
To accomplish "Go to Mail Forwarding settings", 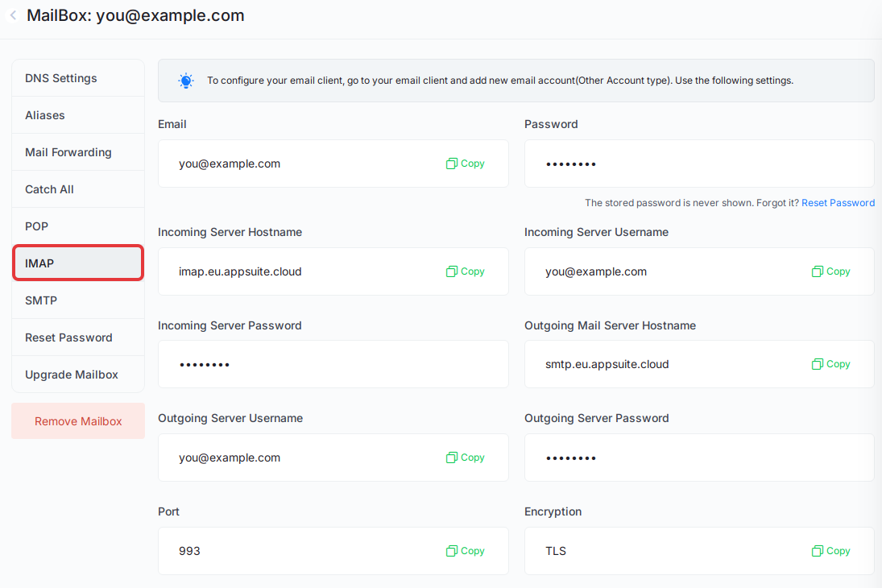I will 78,152.
